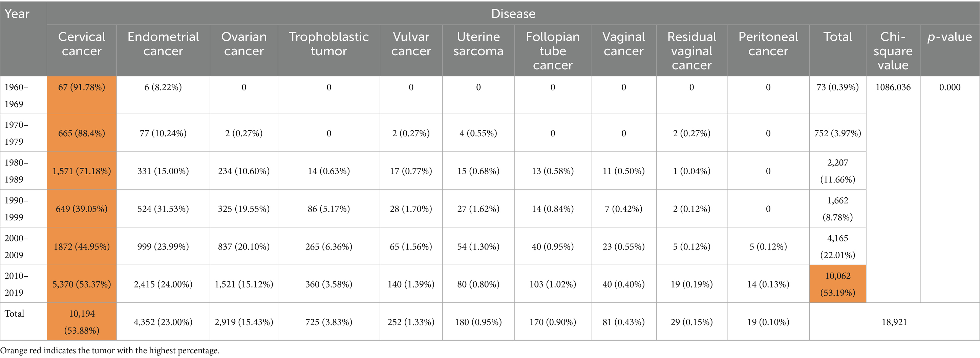Screen dimensions: 980x358
Task: Click the 0.000 p-value cell
Action: pyautogui.click(x=950, y=87)
